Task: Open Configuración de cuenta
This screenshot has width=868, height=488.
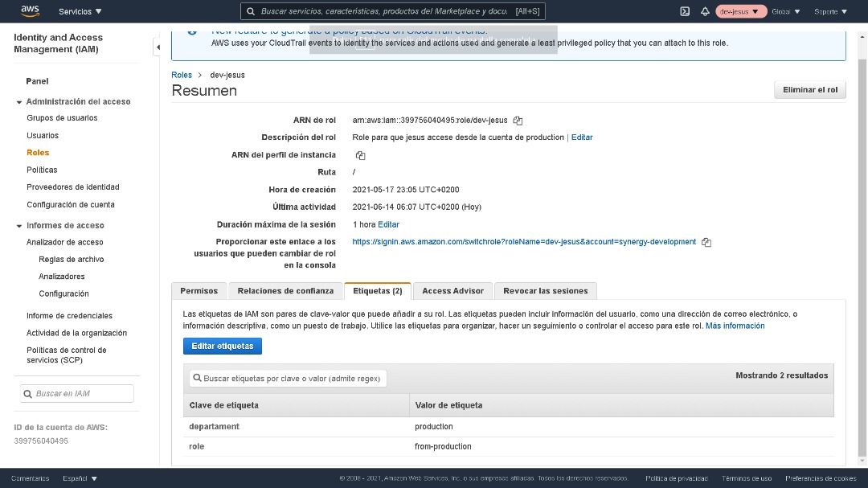Action: click(x=71, y=204)
